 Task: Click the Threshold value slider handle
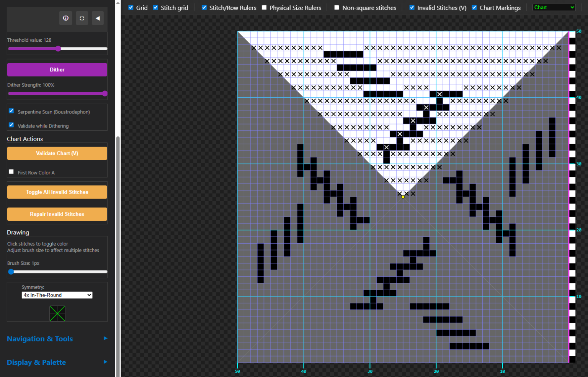coord(58,49)
